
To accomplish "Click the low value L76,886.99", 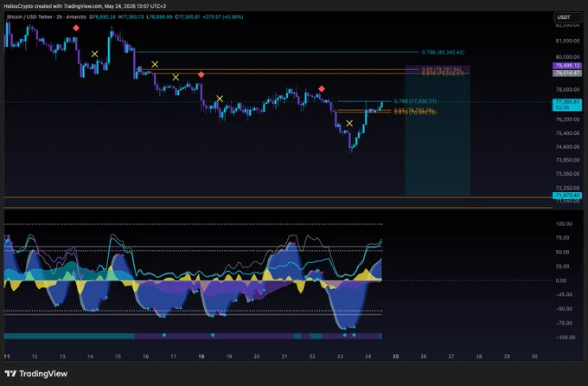I will (159, 17).
